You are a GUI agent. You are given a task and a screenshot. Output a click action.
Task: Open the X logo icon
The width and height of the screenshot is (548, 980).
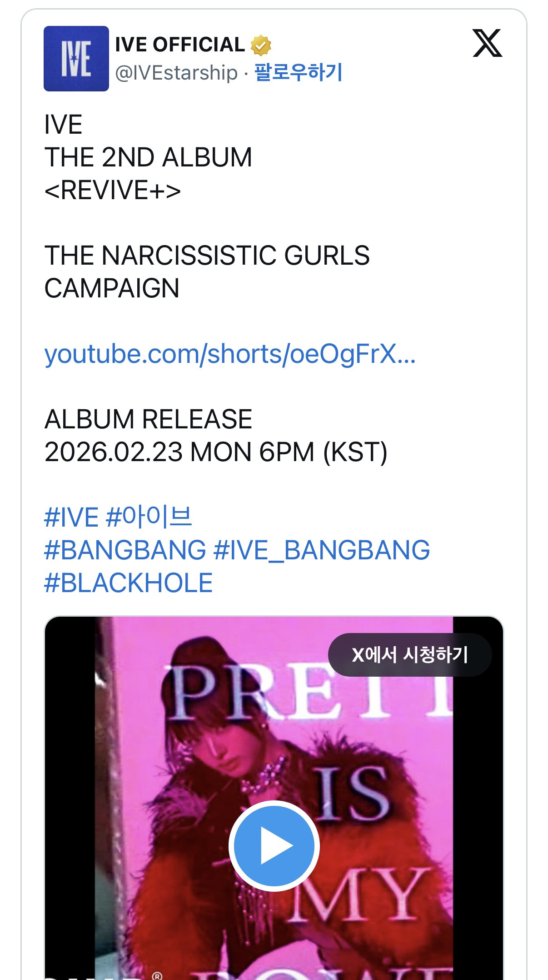click(x=487, y=43)
